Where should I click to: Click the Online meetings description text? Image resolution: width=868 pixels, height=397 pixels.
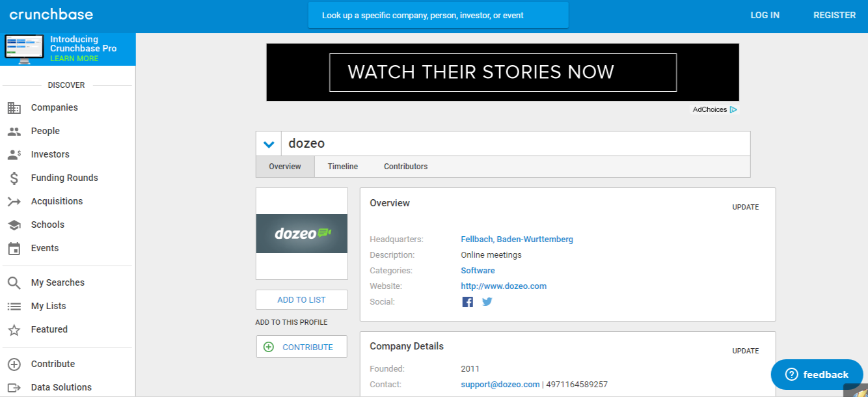pyautogui.click(x=491, y=255)
